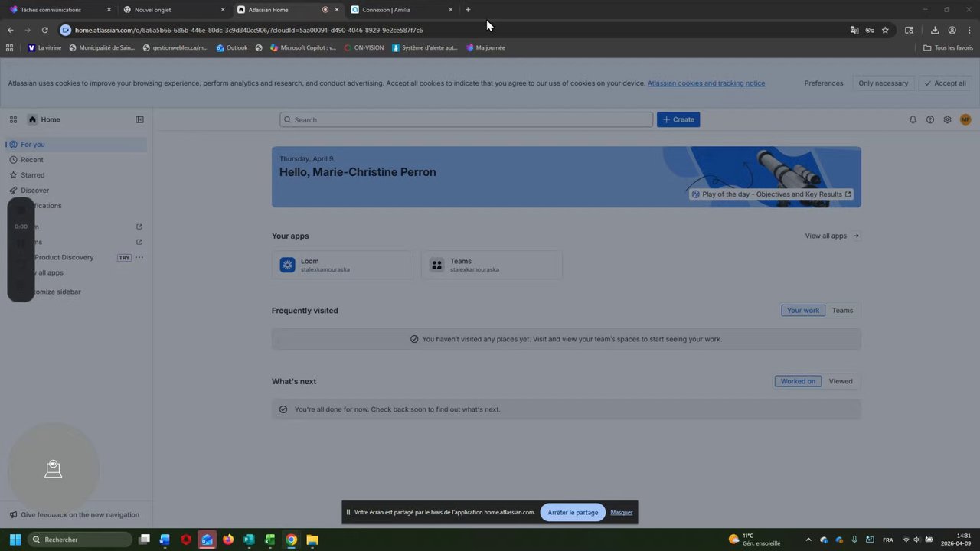Open File Explorer from the taskbar
Screen dimensions: 980x551
point(312,540)
